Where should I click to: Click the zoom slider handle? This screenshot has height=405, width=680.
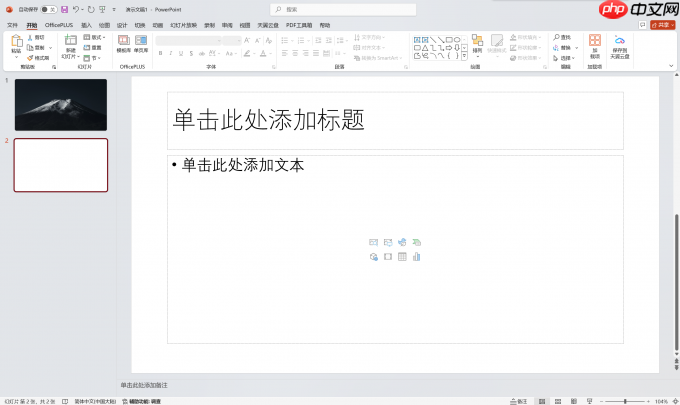tap(625, 402)
